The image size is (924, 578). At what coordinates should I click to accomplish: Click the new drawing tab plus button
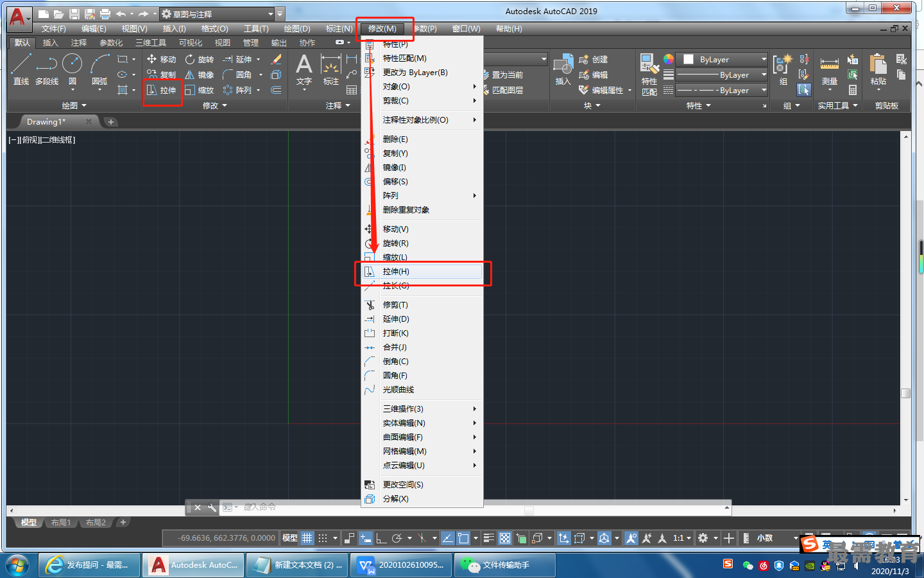(111, 122)
